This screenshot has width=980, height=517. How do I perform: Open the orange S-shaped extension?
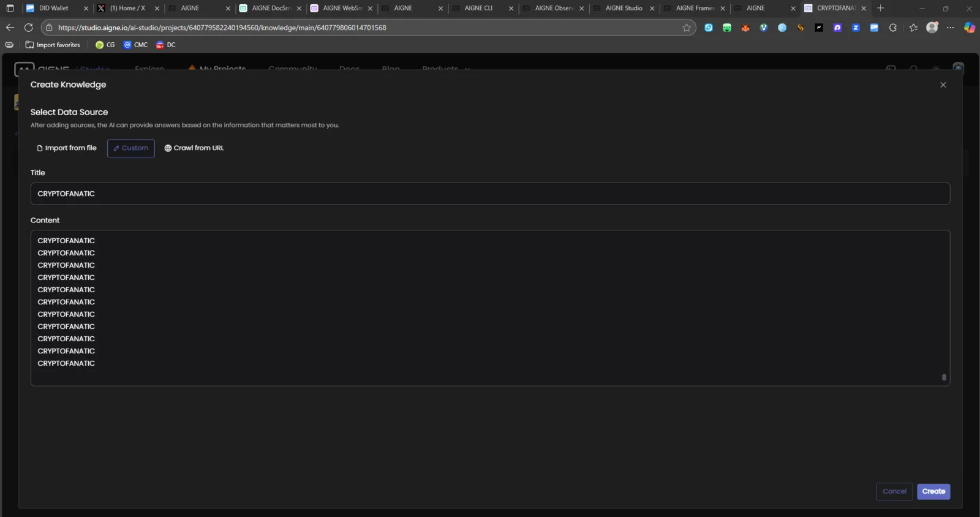tap(801, 28)
